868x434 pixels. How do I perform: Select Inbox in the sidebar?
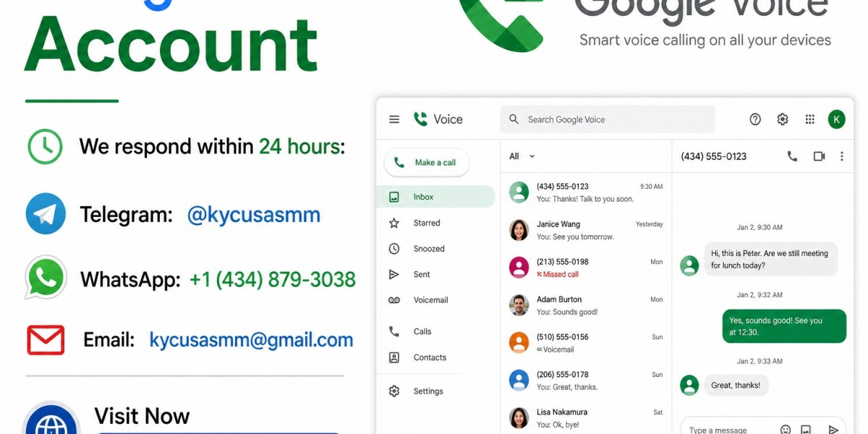435,197
